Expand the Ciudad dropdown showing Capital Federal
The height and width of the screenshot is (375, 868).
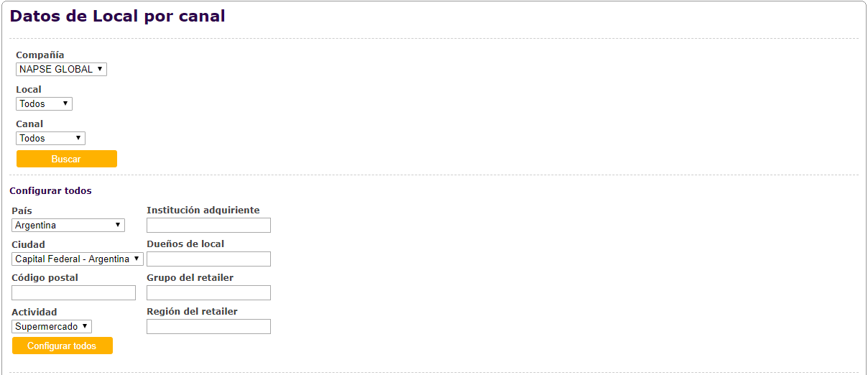click(x=78, y=259)
